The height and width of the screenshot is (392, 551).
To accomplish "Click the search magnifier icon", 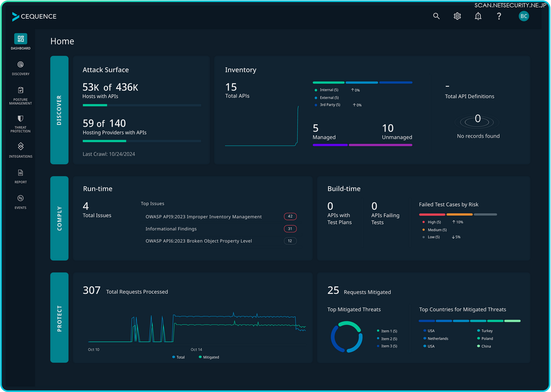I will click(436, 16).
